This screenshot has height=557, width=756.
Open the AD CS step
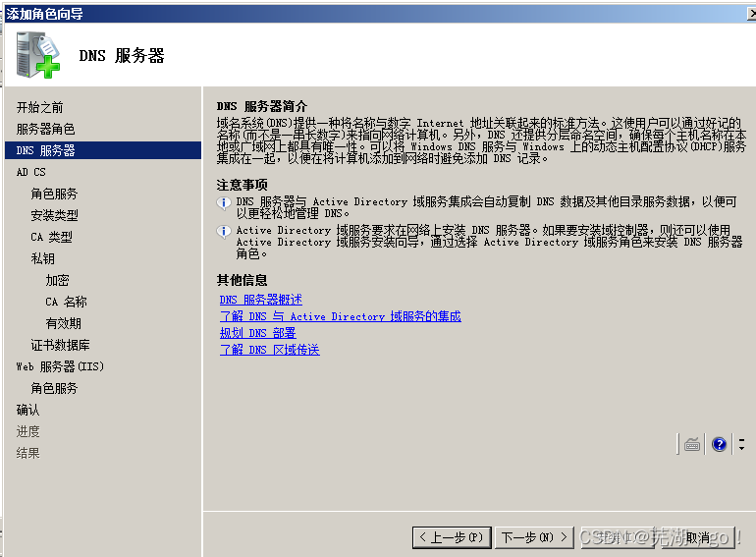(30, 172)
